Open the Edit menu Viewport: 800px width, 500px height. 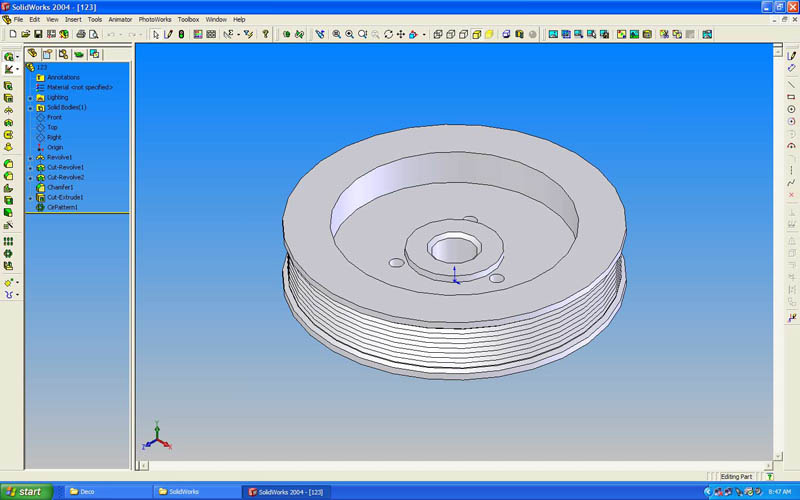pyautogui.click(x=35, y=19)
